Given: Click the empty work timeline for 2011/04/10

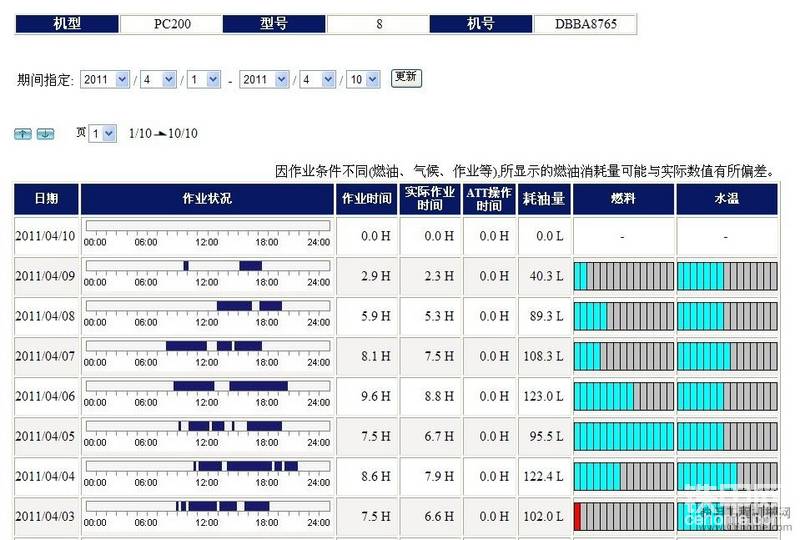Looking at the screenshot, I should click(208, 226).
